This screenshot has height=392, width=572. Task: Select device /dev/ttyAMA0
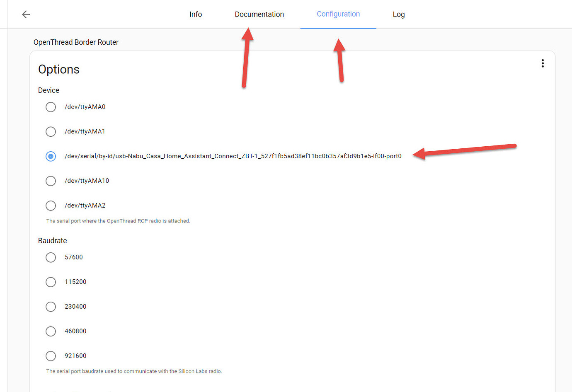pos(51,107)
